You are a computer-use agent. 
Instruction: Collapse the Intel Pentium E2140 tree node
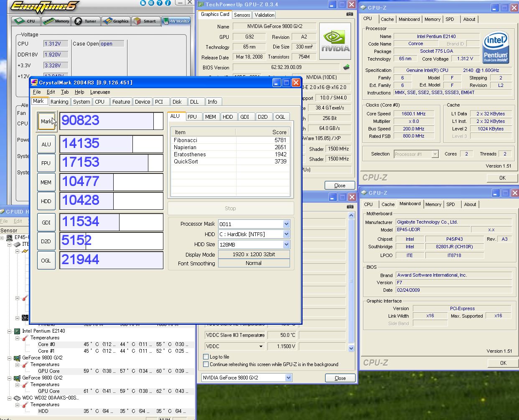9,331
